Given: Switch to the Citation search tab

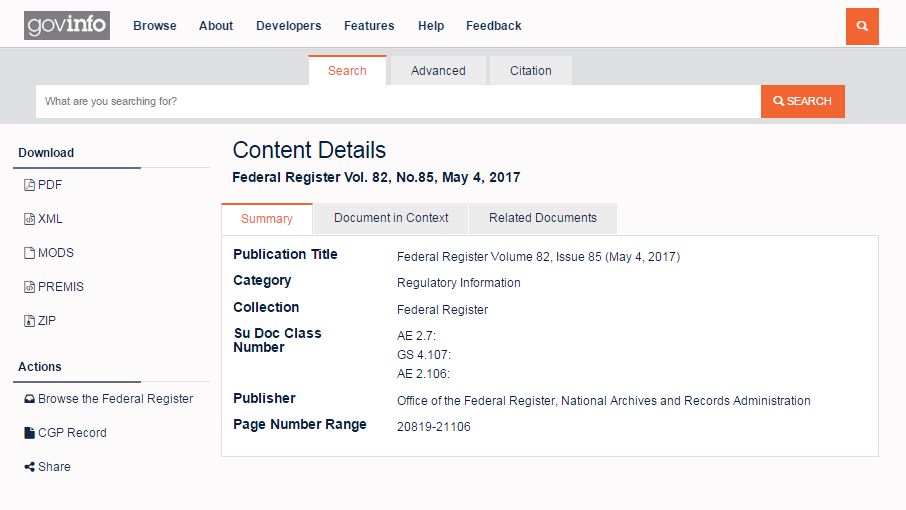Looking at the screenshot, I should [x=530, y=71].
